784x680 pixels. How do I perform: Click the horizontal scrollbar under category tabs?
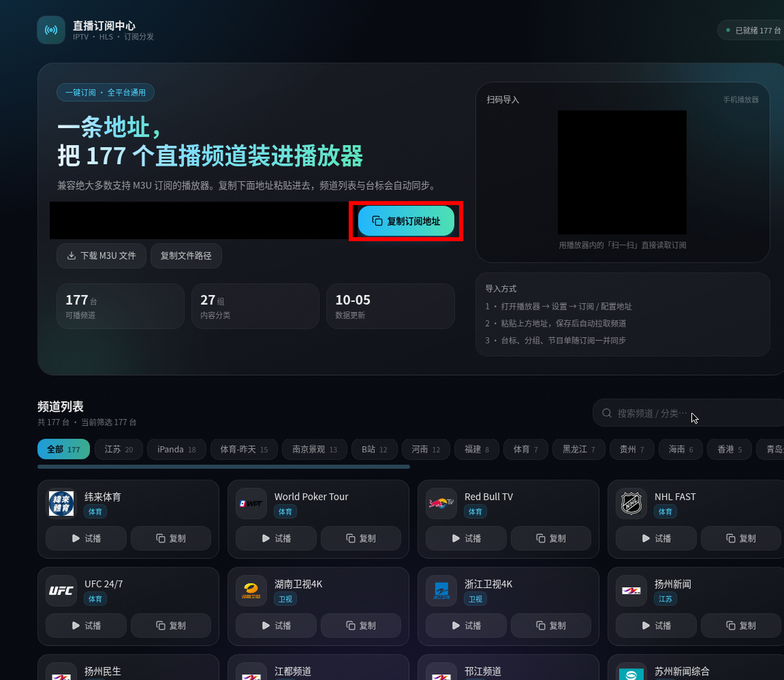223,467
